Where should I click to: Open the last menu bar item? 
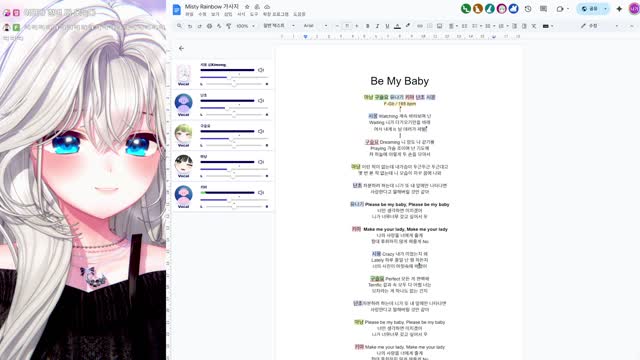point(299,14)
